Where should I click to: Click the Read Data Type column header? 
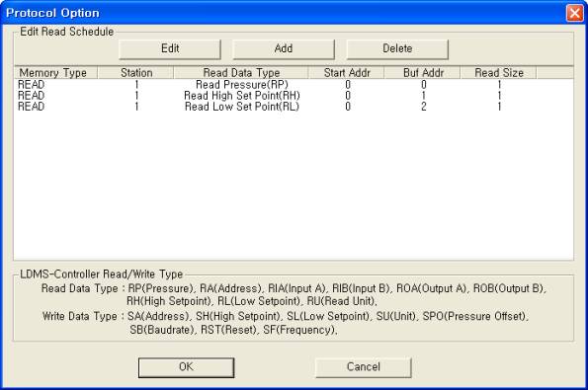click(241, 73)
